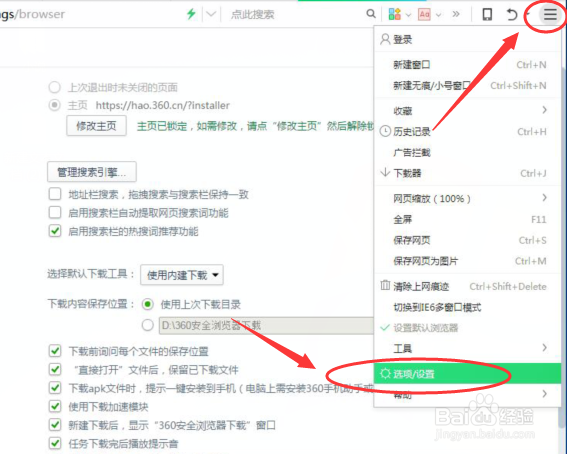
Task: Click the 管理搜索引擎... button
Action: point(92,172)
